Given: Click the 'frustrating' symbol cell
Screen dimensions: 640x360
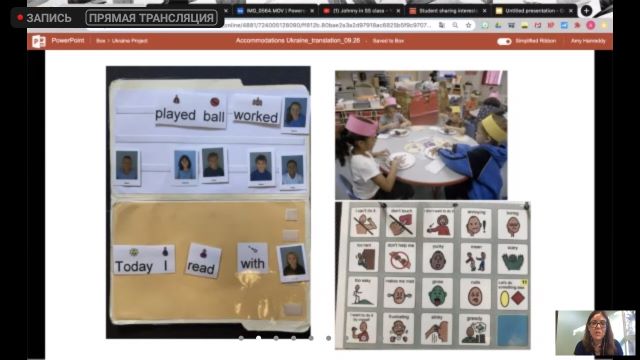Looking at the screenshot, I should pos(399,328).
